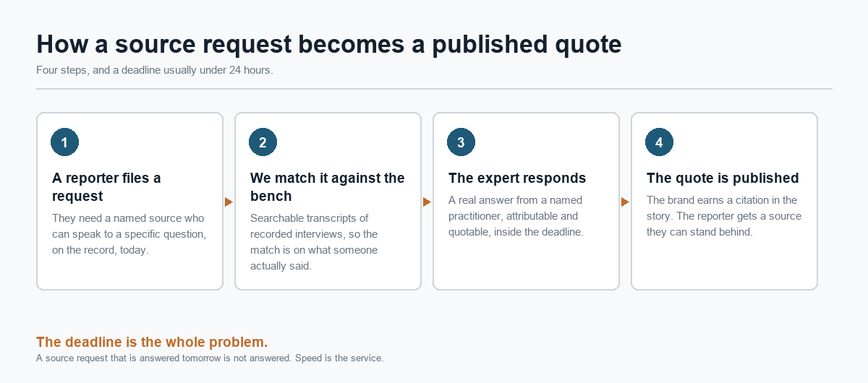Viewport: 868px width, 383px height.
Task: Click the heading 'We match it against the bench'
Action: pyautogui.click(x=328, y=187)
